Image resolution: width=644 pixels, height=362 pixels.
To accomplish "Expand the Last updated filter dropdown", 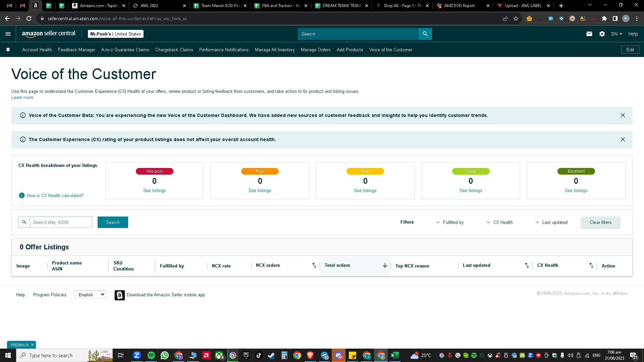I will pyautogui.click(x=551, y=223).
